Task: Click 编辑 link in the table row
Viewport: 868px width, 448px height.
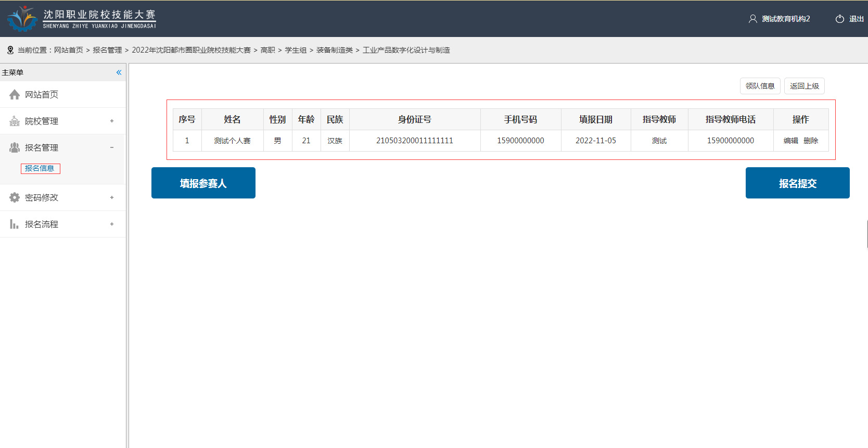Action: (x=791, y=141)
